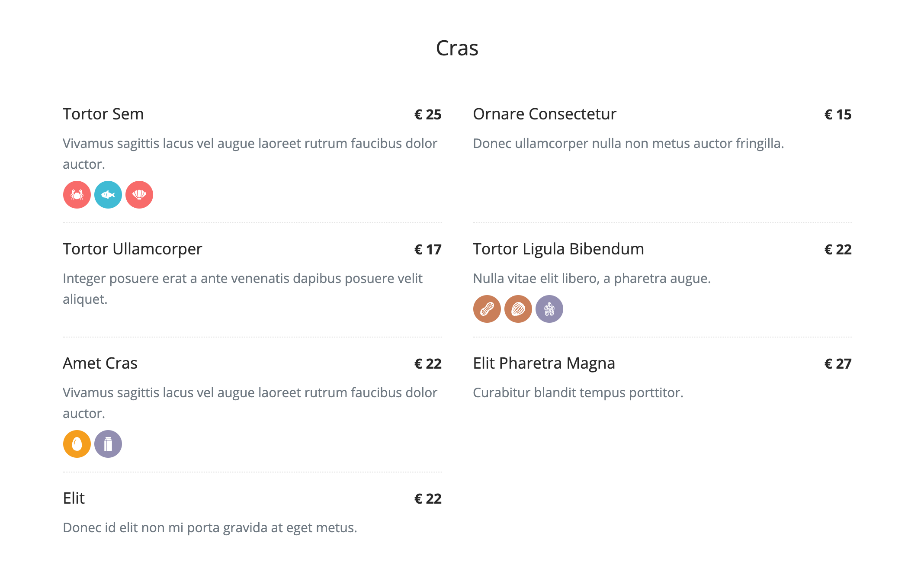Click the purple milk carton allergen icon

(108, 444)
